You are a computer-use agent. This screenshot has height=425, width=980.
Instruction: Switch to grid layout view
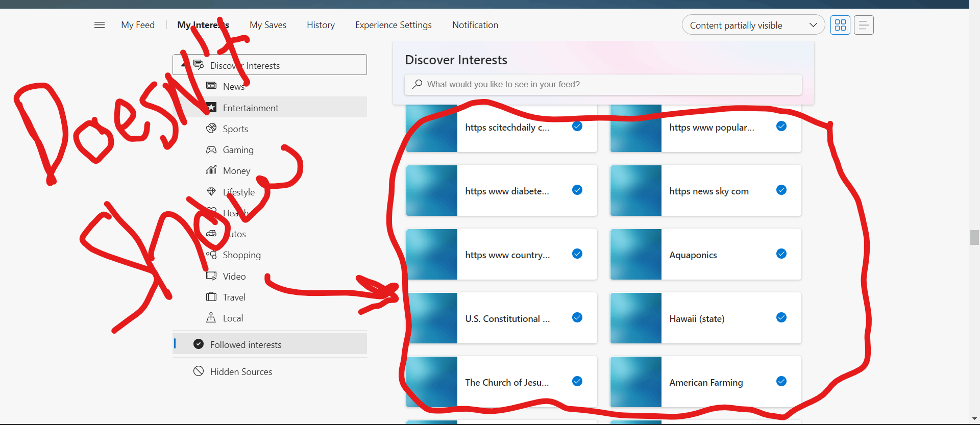[x=840, y=25]
